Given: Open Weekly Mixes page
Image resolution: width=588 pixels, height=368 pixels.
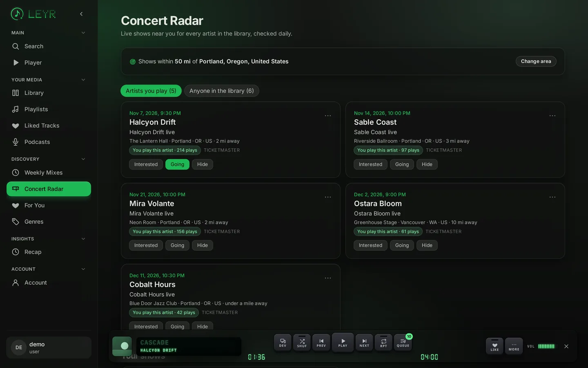Looking at the screenshot, I should coord(49,173).
